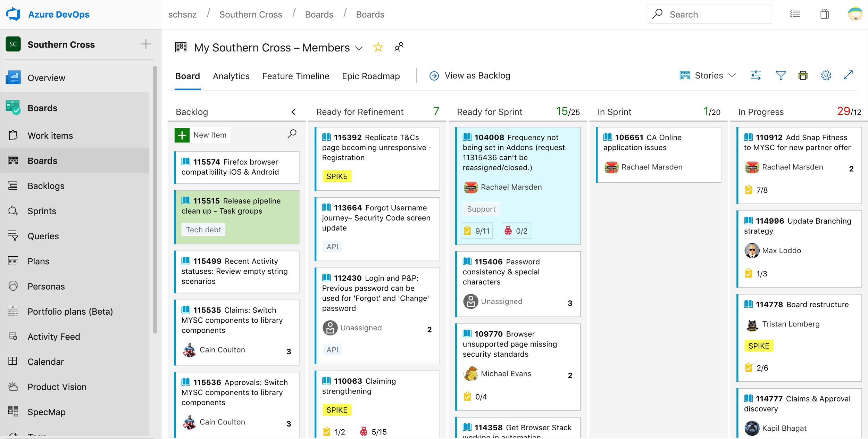The image size is (868, 439).
Task: Open the marketplace shopping bag icon
Action: [825, 14]
